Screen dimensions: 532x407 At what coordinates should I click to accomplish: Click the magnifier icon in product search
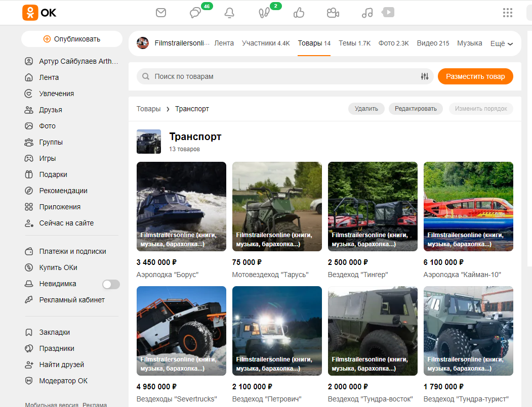tap(146, 76)
